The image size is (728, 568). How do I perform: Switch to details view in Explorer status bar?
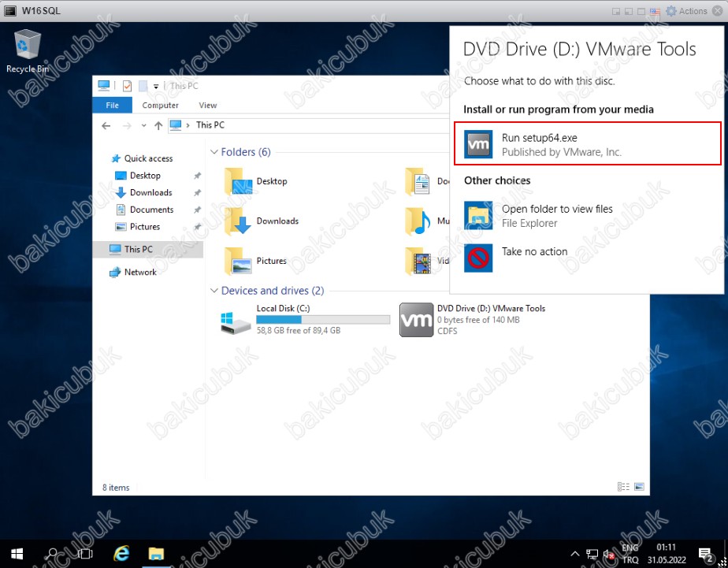[x=624, y=488]
